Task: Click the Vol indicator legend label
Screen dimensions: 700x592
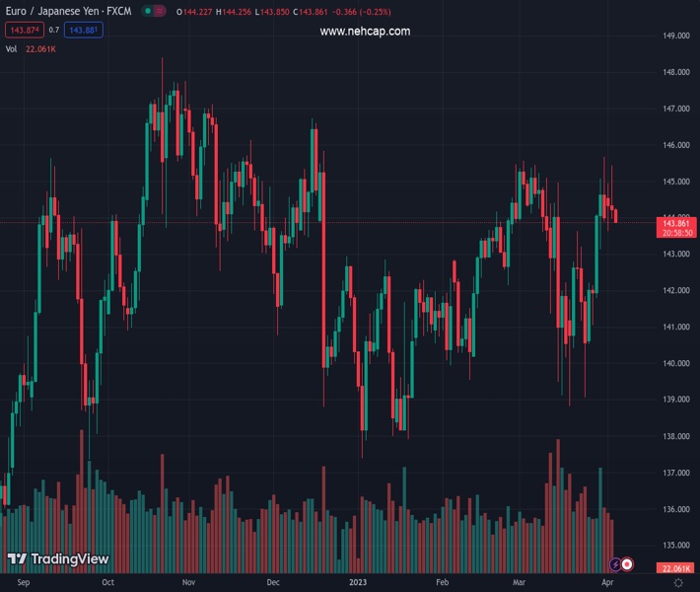Action: tap(12, 48)
